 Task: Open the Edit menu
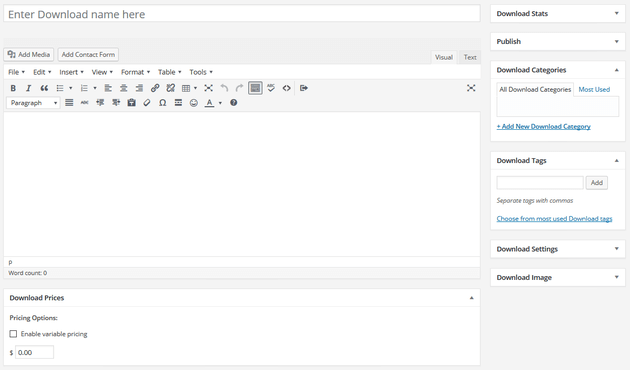pyautogui.click(x=42, y=72)
